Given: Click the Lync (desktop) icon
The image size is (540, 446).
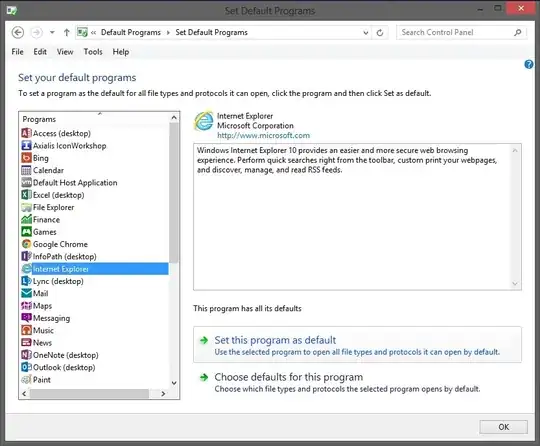Looking at the screenshot, I should coord(27,281).
